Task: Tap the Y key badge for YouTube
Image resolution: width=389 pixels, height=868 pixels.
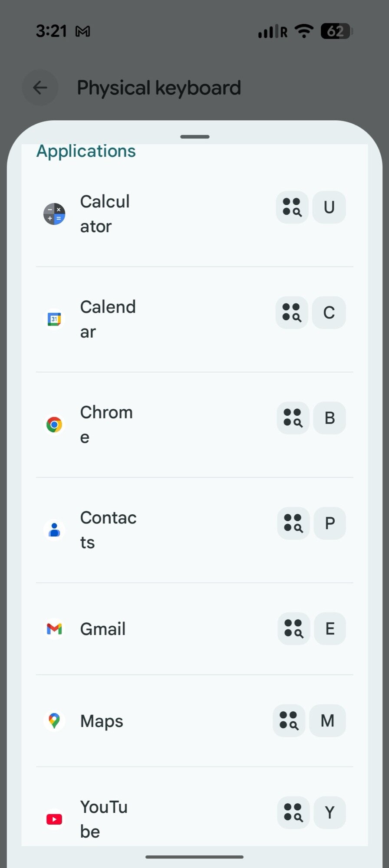Action: click(330, 812)
